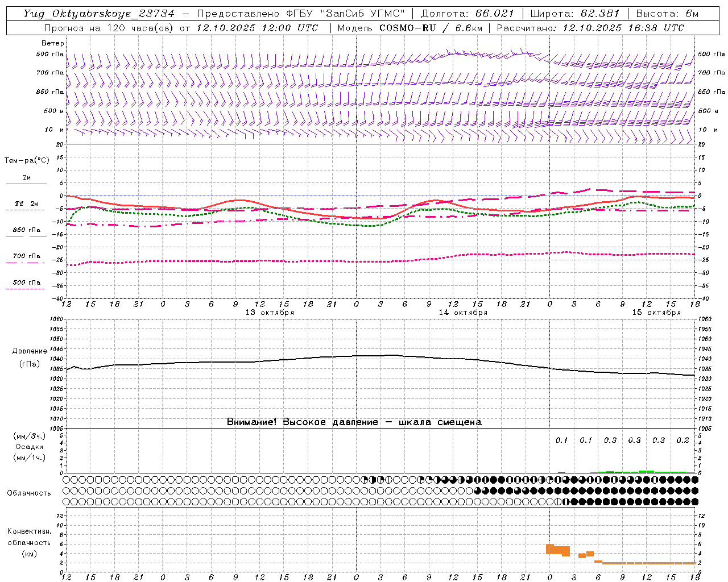The width and height of the screenshot is (728, 582).
Task: Click the black pressure curve line
Action: 381,356
